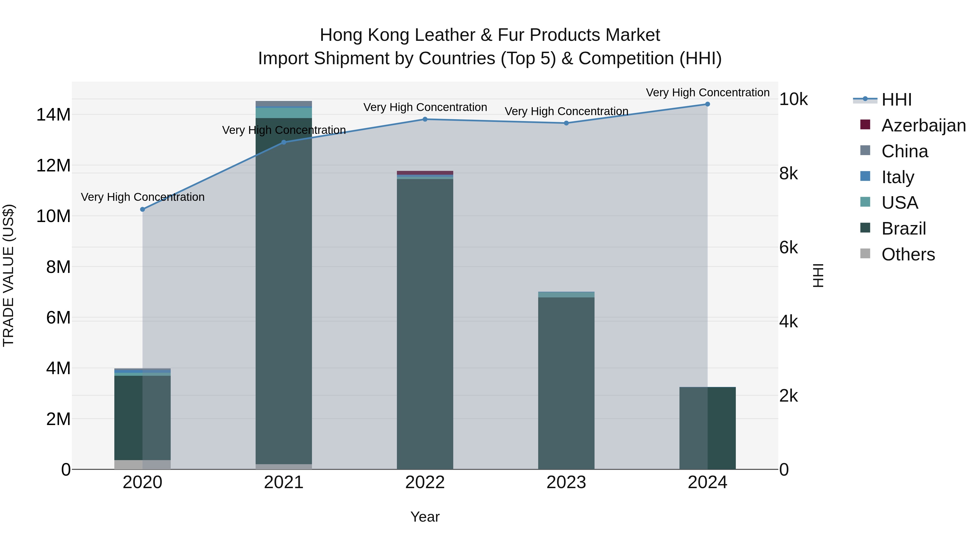The width and height of the screenshot is (980, 551).
Task: Click the 2022 Very High Concentration annotation
Action: [x=425, y=107]
